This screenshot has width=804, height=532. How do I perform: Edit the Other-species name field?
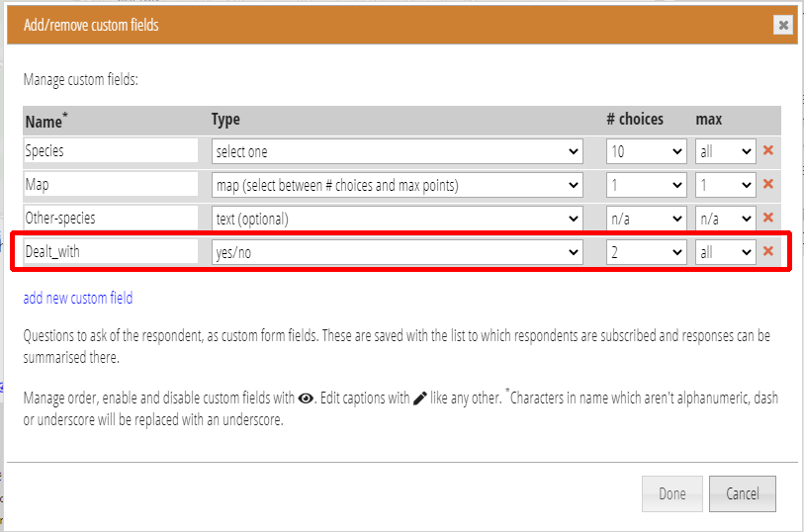pos(111,218)
